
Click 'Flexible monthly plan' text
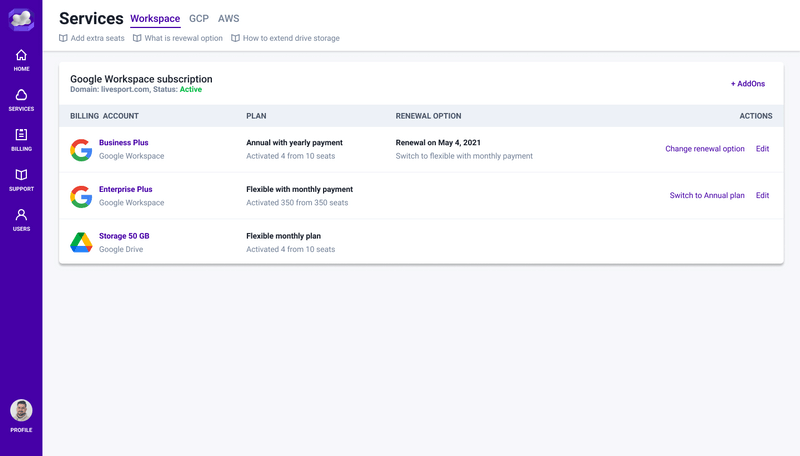(283, 236)
